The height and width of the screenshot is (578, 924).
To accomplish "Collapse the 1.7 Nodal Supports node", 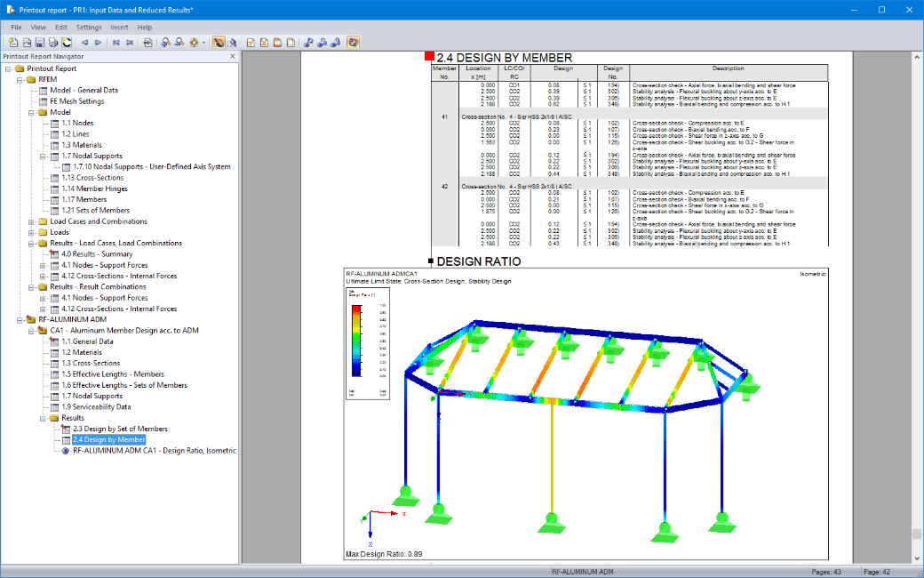I will click(x=43, y=157).
